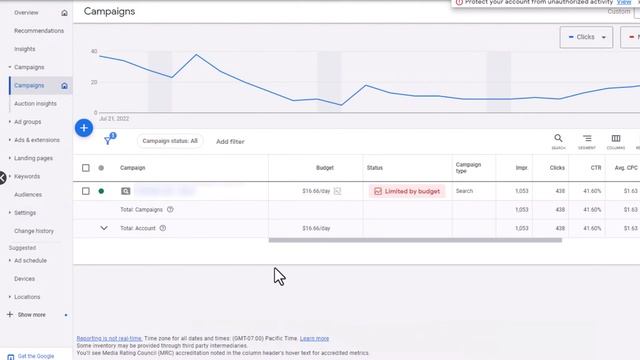Screen dimensions: 640x360
Task: Click help icon next to Total: Account
Action: point(163,228)
